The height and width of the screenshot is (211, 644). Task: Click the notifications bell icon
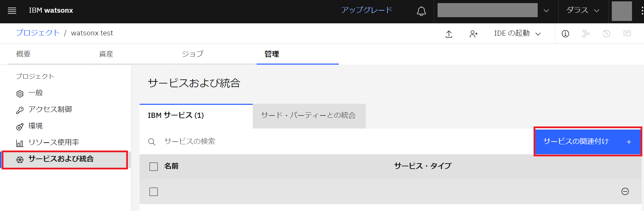point(421,11)
